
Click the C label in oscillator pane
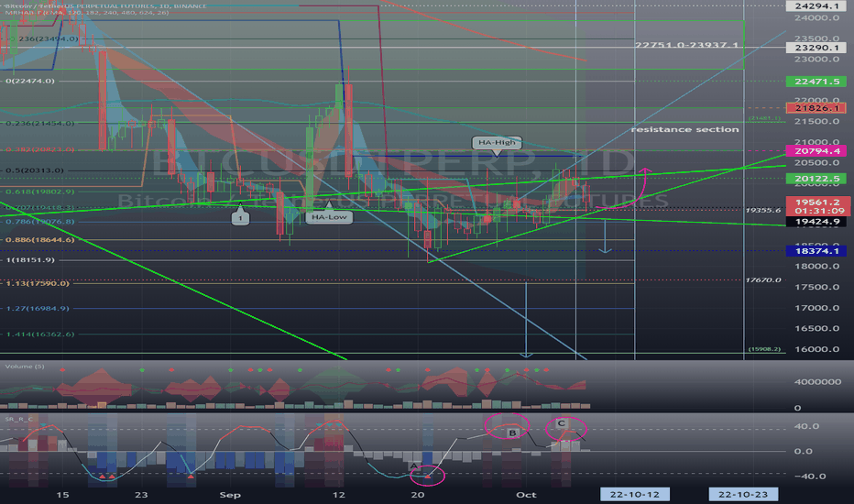point(562,423)
